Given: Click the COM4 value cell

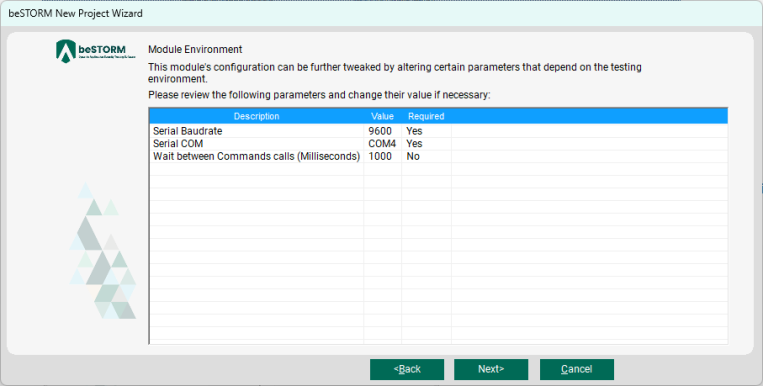Looking at the screenshot, I should point(382,144).
